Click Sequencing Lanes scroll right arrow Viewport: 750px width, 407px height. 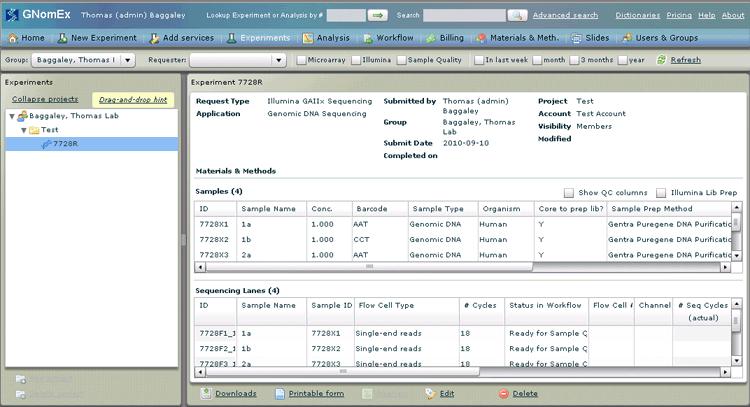(726, 372)
